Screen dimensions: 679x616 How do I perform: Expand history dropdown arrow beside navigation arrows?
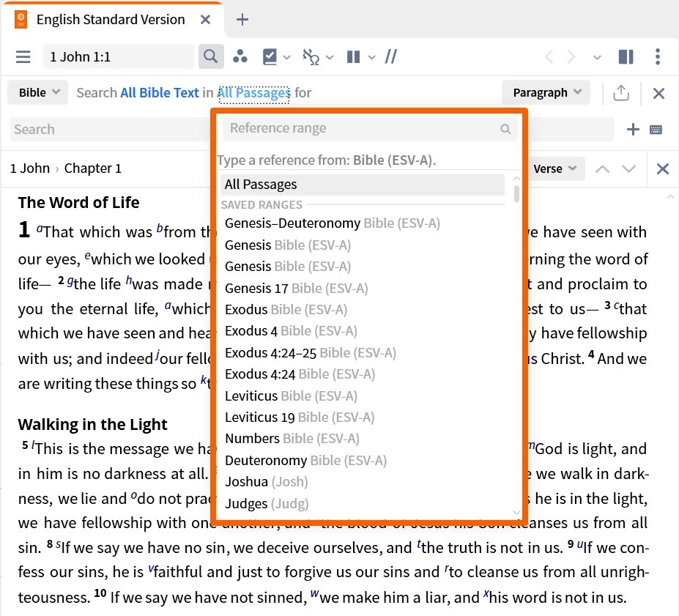tap(597, 57)
